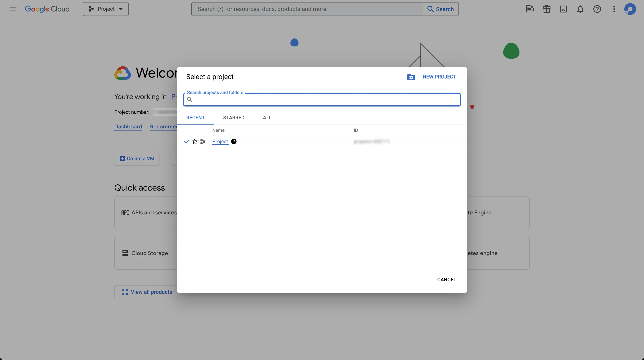The height and width of the screenshot is (360, 644).
Task: Open the Project link in the list
Action: coord(220,141)
